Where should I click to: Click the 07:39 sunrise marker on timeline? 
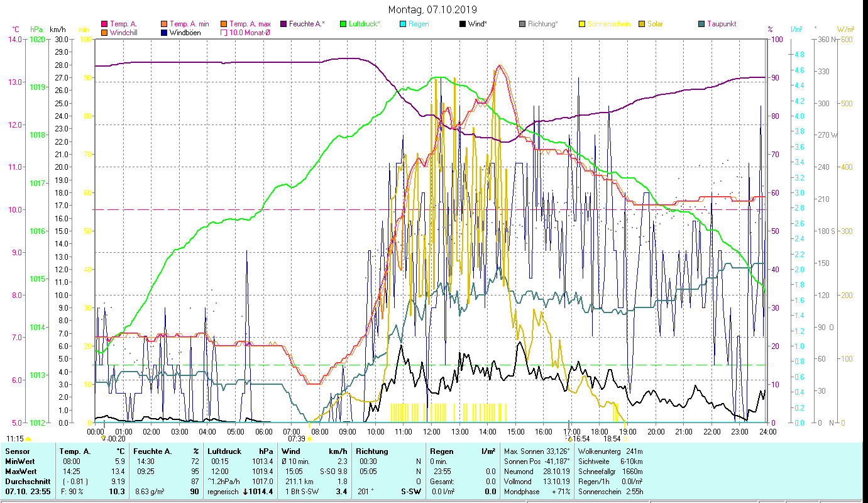(x=297, y=439)
